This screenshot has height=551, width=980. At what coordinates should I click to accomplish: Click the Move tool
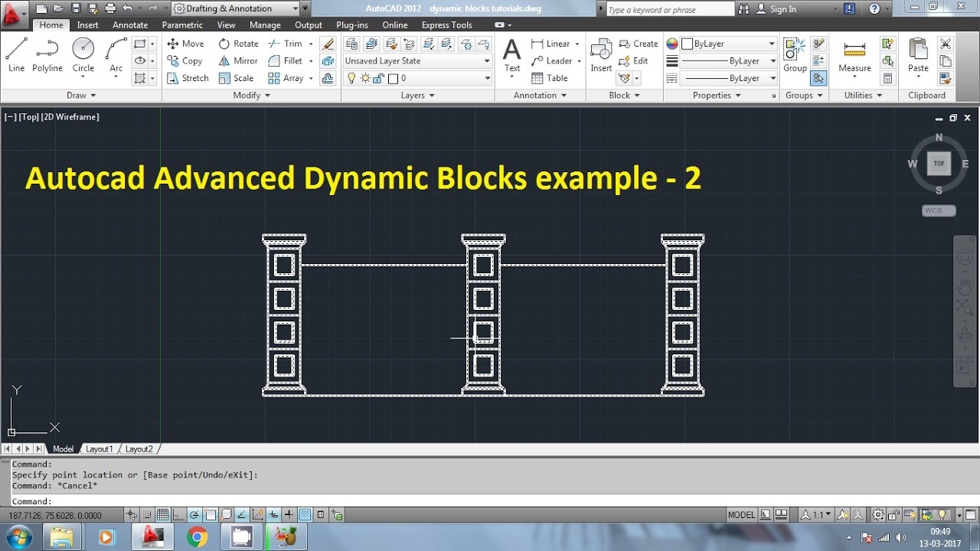click(x=185, y=44)
